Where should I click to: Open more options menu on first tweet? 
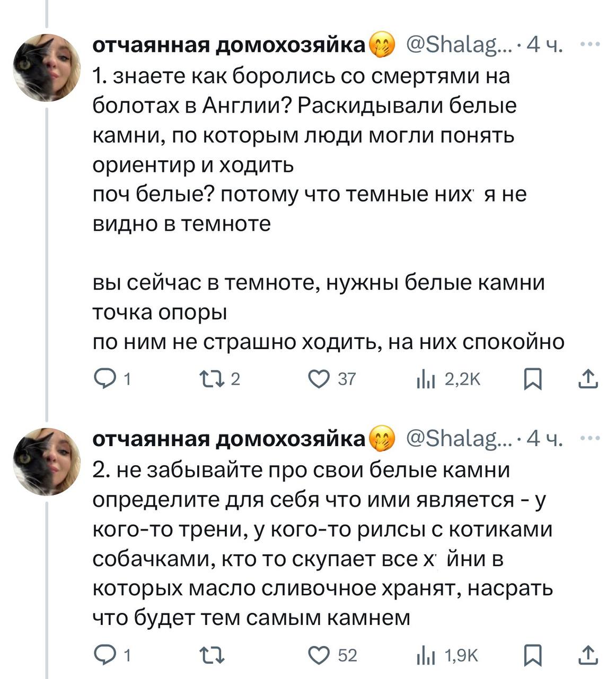pyautogui.click(x=591, y=45)
